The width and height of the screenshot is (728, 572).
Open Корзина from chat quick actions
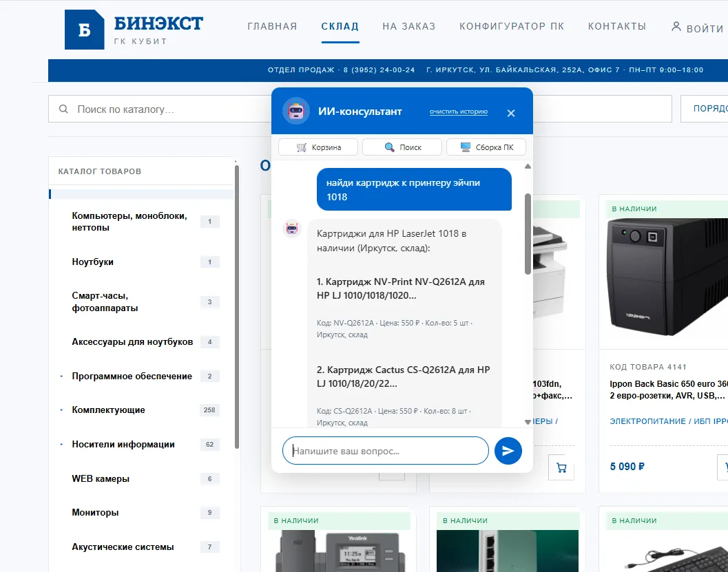coord(318,147)
